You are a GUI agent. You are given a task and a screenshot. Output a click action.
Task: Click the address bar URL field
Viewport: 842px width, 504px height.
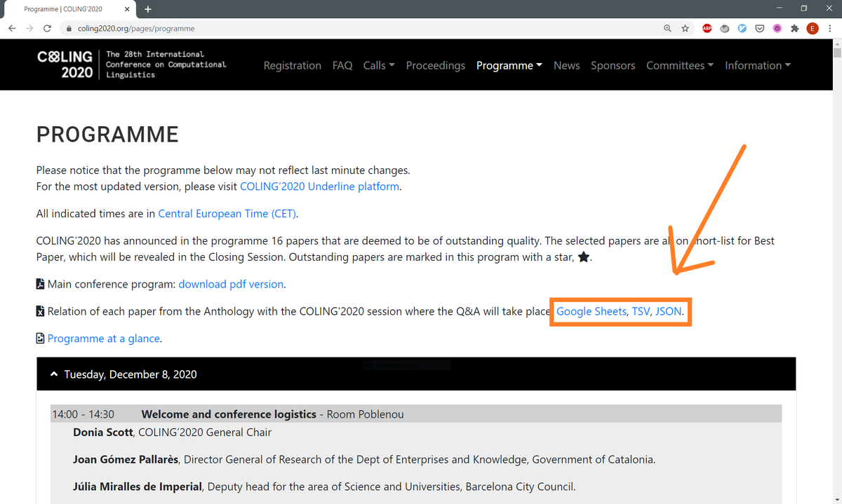click(x=351, y=29)
